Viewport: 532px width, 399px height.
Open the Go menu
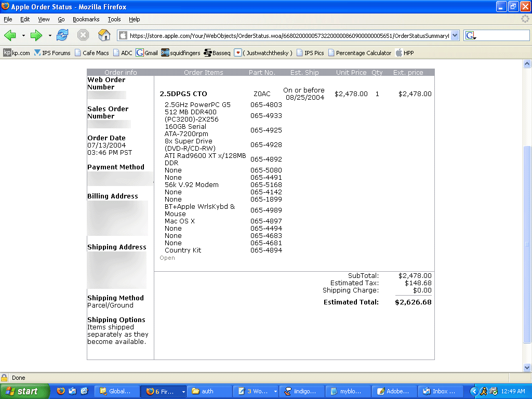pyautogui.click(x=61, y=19)
